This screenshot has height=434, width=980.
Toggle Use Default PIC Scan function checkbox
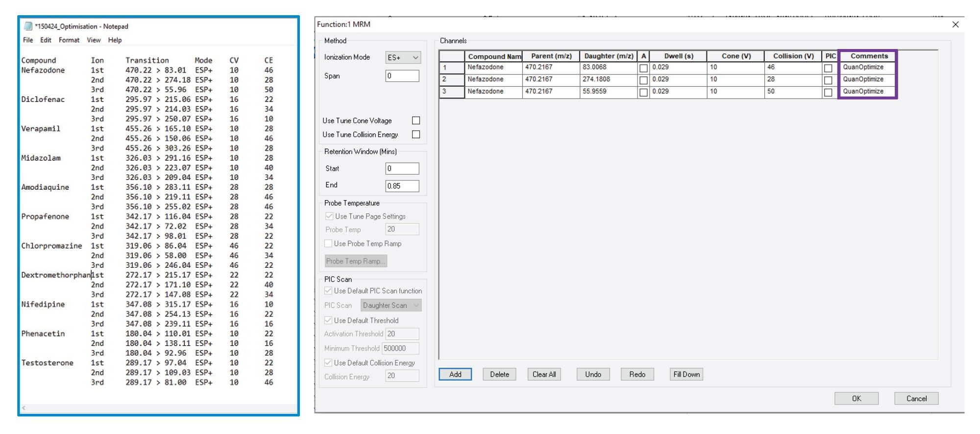pos(328,291)
